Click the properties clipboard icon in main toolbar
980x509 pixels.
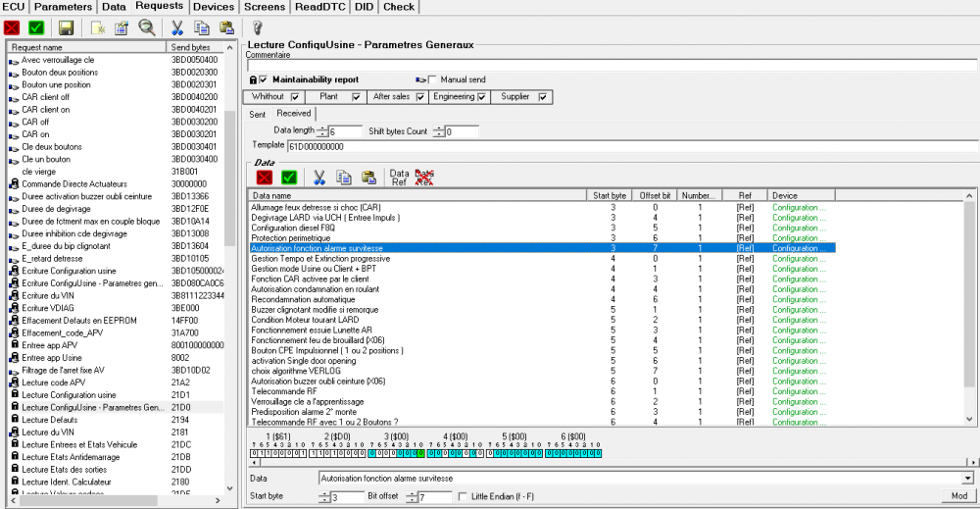point(122,27)
